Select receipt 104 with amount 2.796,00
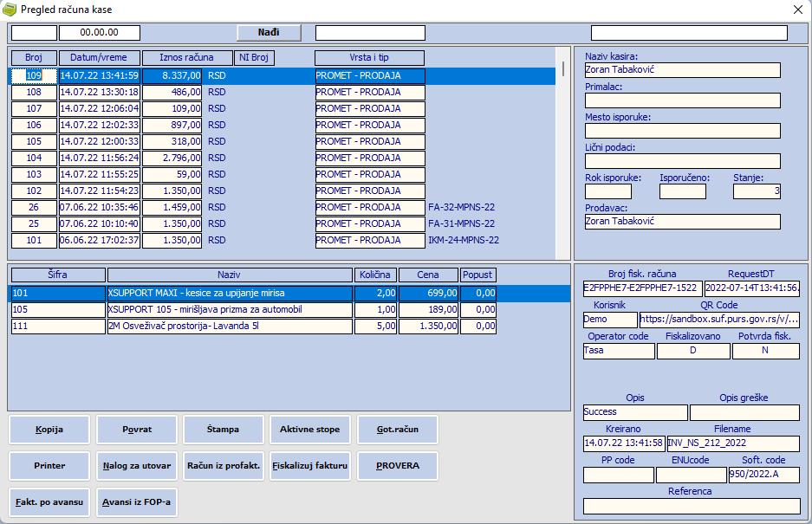 (283, 158)
